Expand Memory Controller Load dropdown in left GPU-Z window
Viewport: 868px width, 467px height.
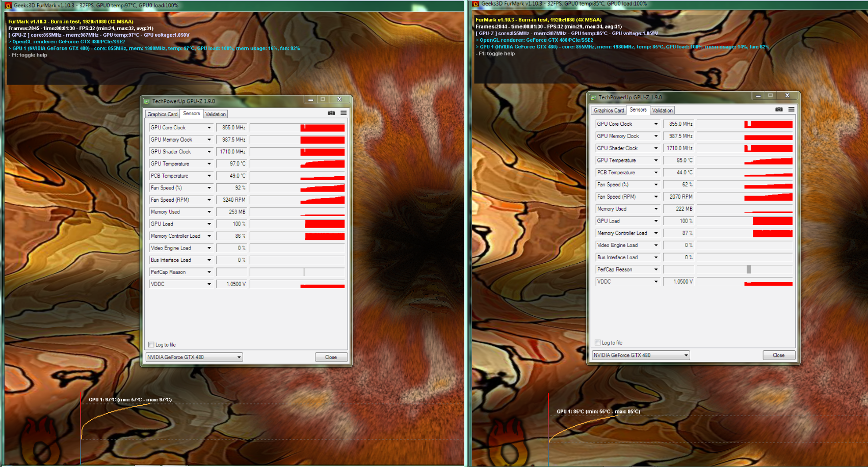(x=209, y=236)
